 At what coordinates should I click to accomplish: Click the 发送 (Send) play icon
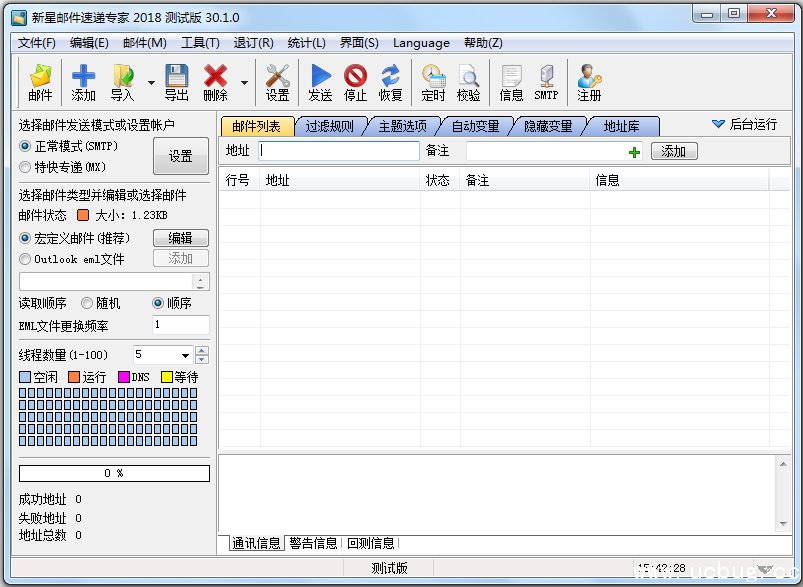320,82
